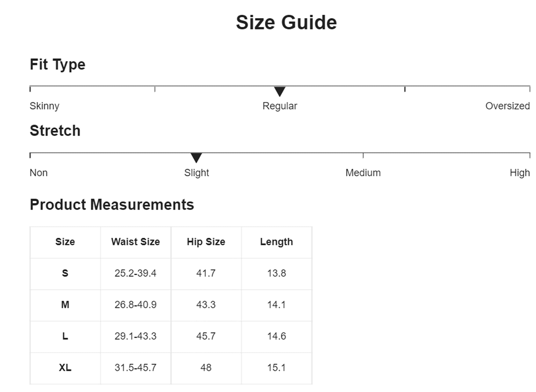Image resolution: width=536 pixels, height=392 pixels.
Task: Click the Fit Type Regular slider marker
Action: [280, 91]
